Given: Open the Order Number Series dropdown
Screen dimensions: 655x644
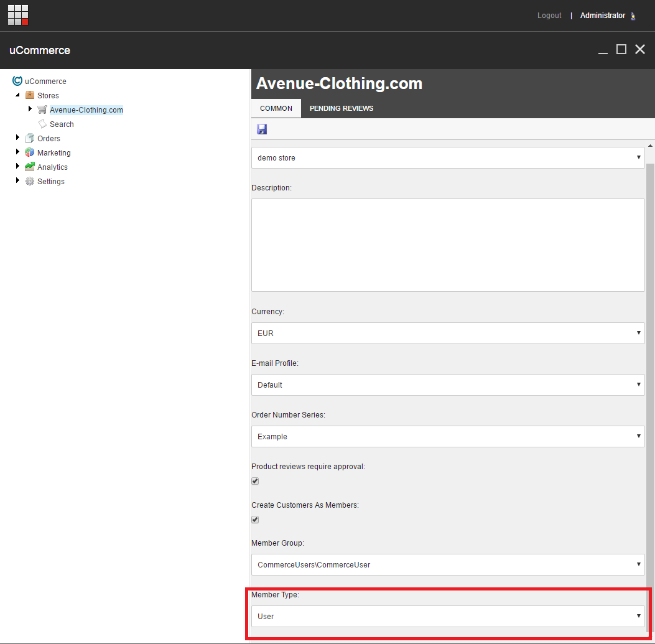Looking at the screenshot, I should (x=448, y=436).
